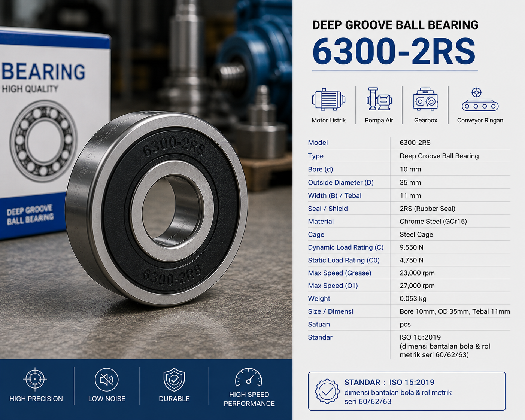Click the 23,000 rpm value
The width and height of the screenshot is (525, 420).
click(417, 273)
